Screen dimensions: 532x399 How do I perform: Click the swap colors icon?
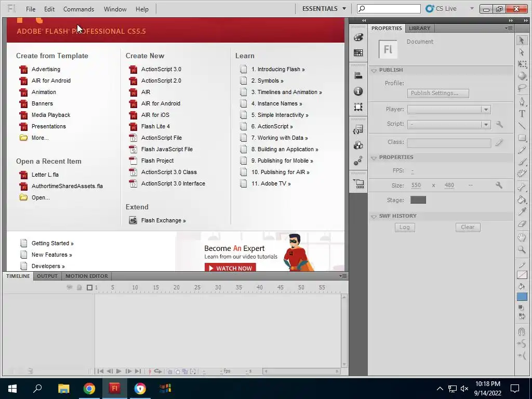(522, 316)
